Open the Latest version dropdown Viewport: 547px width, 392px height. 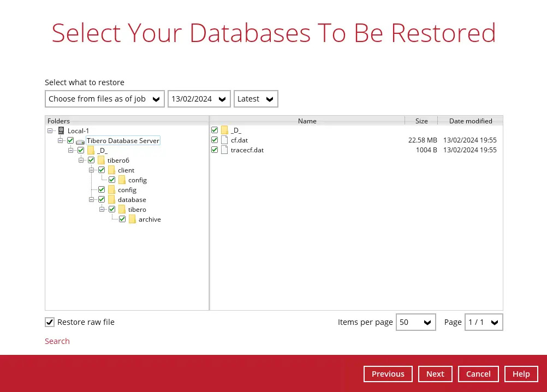tap(255, 99)
